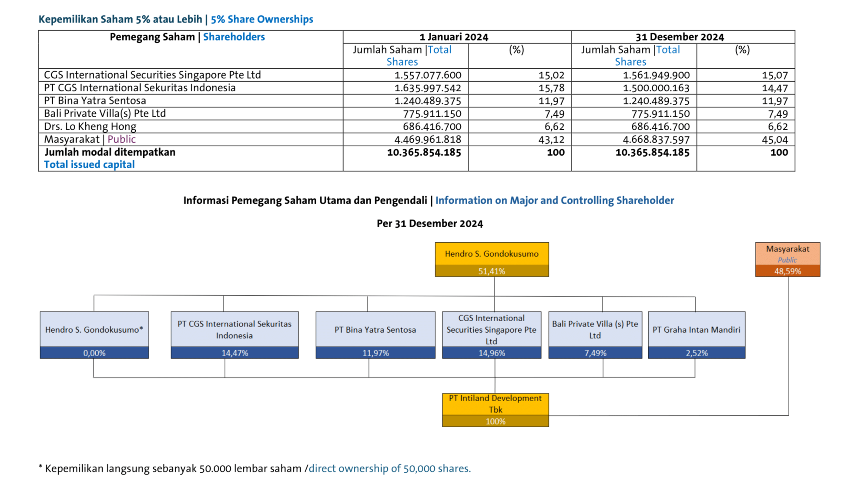868x488 pixels.
Task: Click the Hendro S. Gondokusumo yellow top box
Action: 491,254
